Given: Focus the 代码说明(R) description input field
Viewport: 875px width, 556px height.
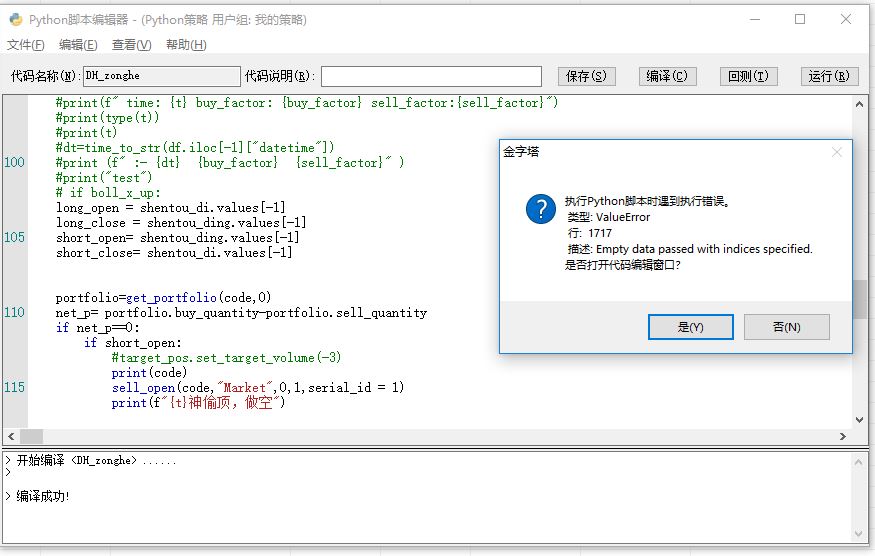Looking at the screenshot, I should coord(431,76).
